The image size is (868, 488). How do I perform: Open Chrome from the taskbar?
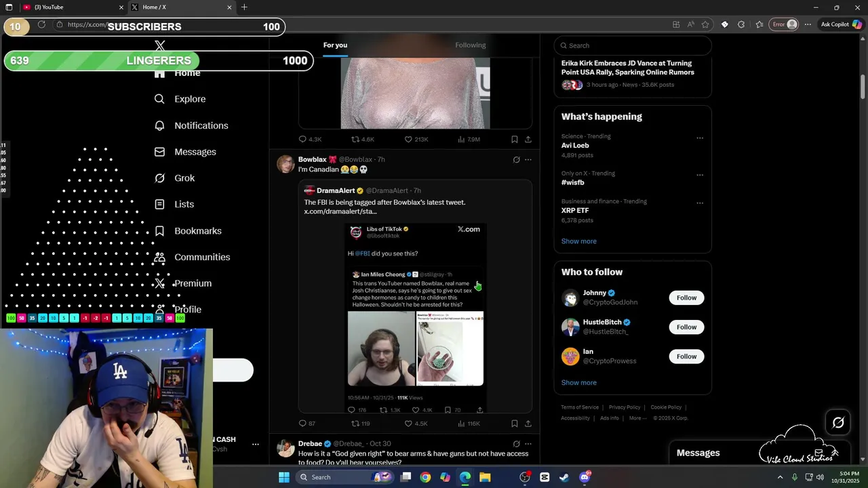pyautogui.click(x=425, y=477)
